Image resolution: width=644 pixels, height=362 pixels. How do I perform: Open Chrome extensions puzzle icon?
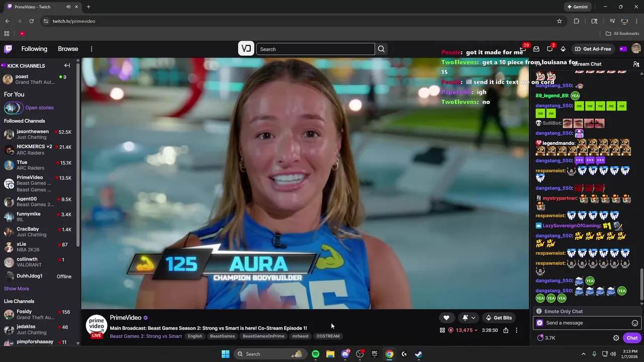(577, 21)
